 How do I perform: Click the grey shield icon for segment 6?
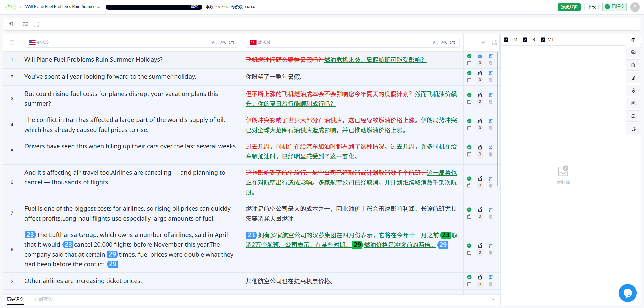pos(491,186)
